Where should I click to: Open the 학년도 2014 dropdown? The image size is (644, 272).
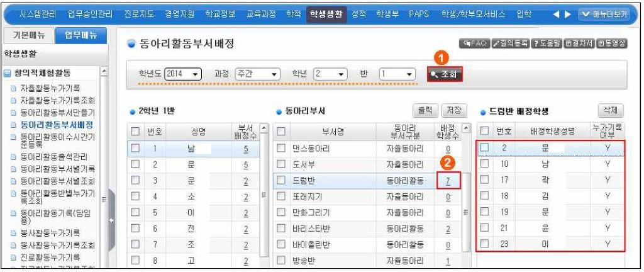coord(183,74)
